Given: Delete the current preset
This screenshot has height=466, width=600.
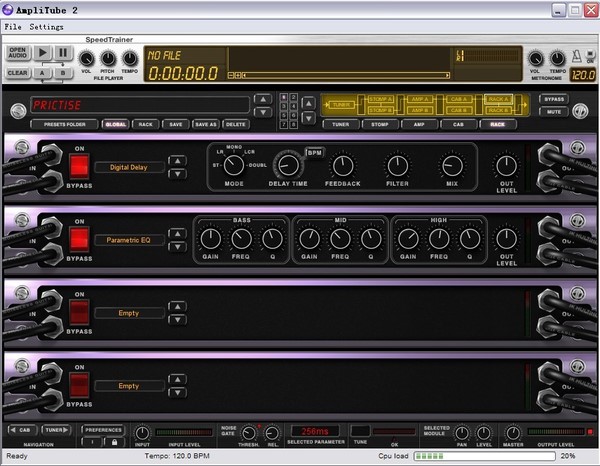Looking at the screenshot, I should coord(235,124).
